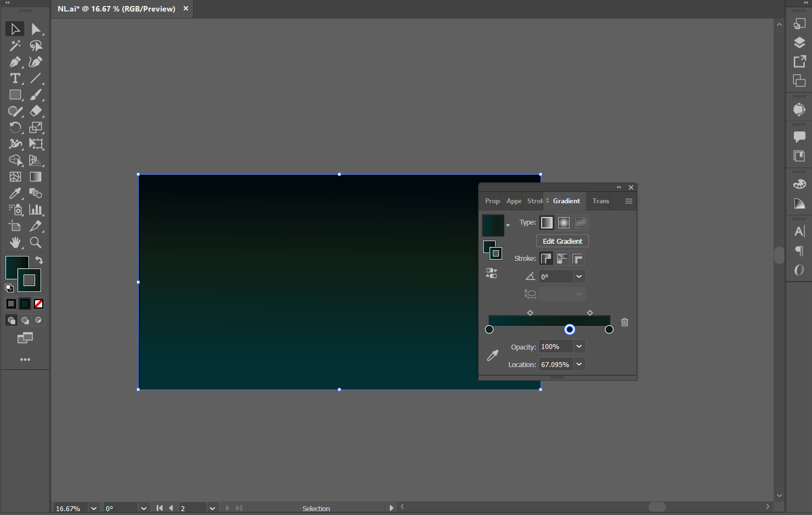812x515 pixels.
Task: Activate the Mesh tool
Action: [15, 177]
